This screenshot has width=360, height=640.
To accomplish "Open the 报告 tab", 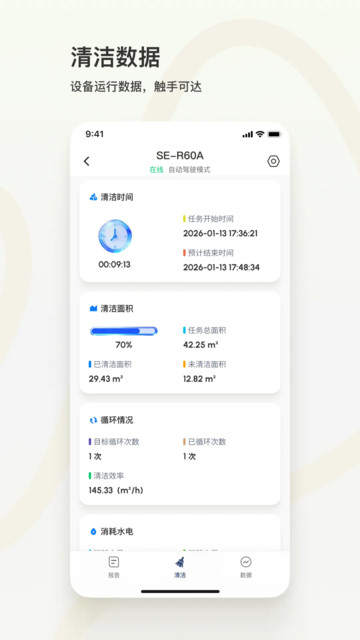I will [x=114, y=567].
